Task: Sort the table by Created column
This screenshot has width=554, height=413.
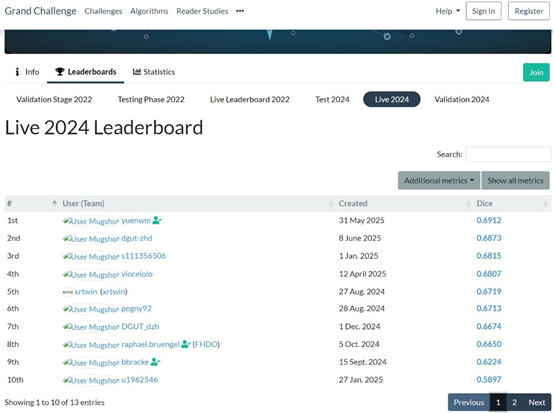Action: click(x=404, y=203)
